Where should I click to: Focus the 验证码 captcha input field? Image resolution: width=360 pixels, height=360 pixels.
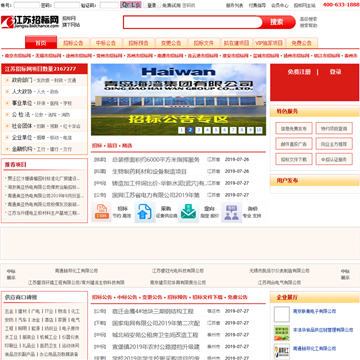tap(109, 5)
